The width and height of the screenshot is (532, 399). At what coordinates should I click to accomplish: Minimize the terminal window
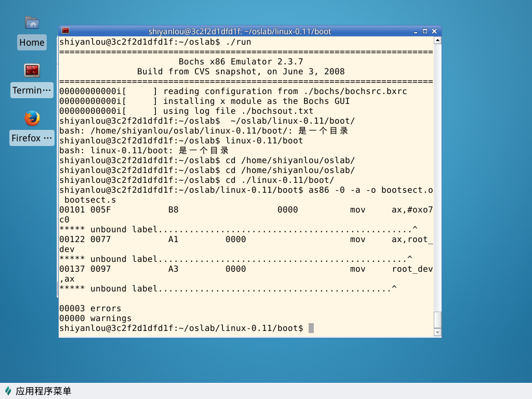point(416,31)
